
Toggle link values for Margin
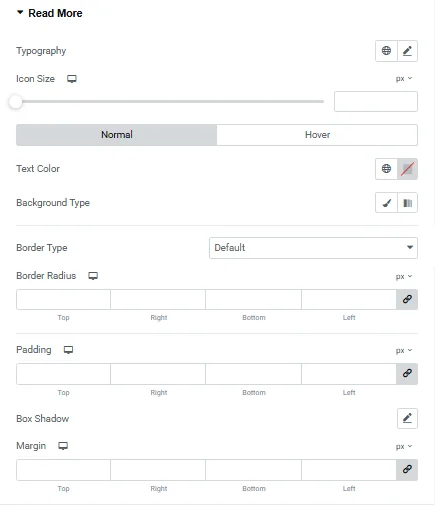click(407, 470)
